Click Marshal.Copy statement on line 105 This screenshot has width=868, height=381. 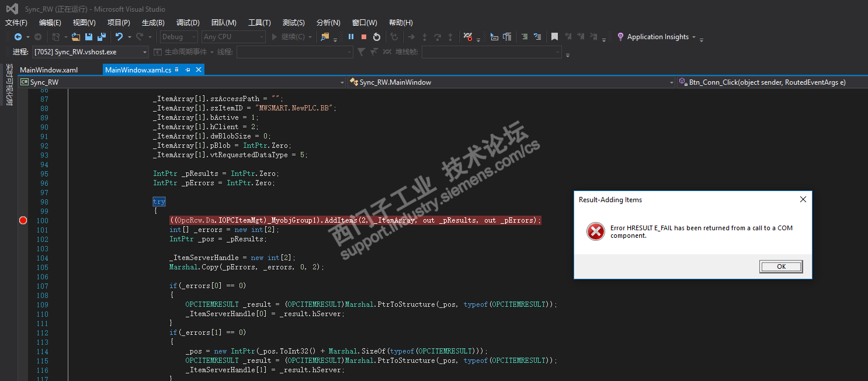246,267
